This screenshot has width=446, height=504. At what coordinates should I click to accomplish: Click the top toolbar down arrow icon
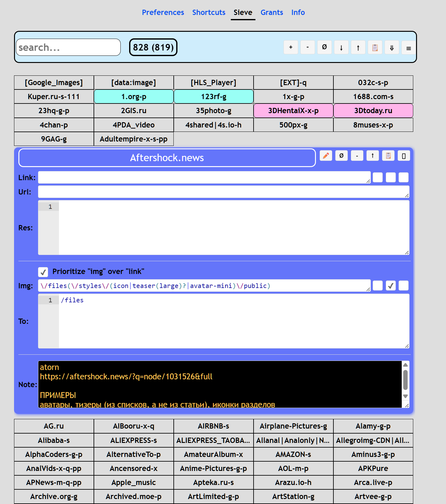[x=341, y=47]
